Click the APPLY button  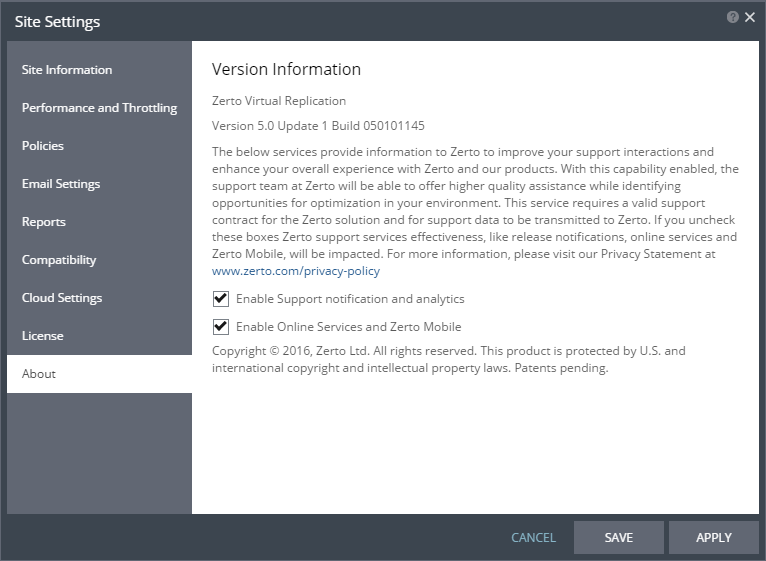click(x=714, y=538)
